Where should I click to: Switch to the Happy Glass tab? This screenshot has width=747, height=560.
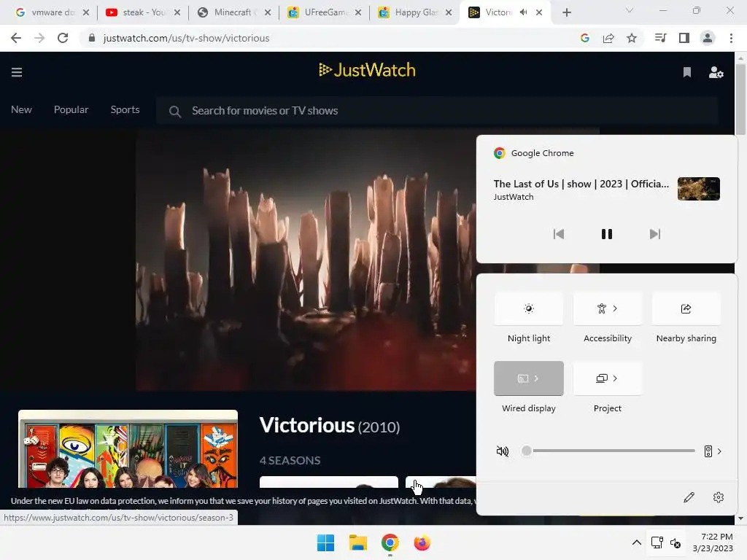414,12
